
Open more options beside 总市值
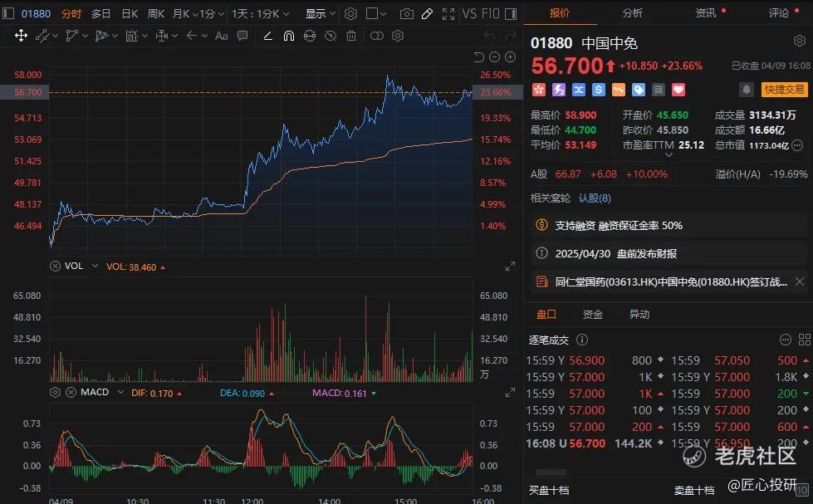point(797,145)
